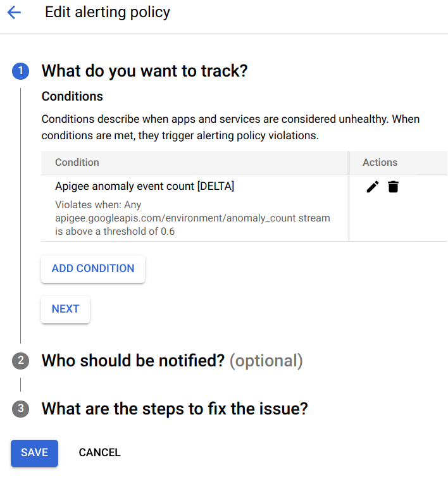The width and height of the screenshot is (448, 479).
Task: Expand "What are the steps to fix the issue?"
Action: click(174, 409)
